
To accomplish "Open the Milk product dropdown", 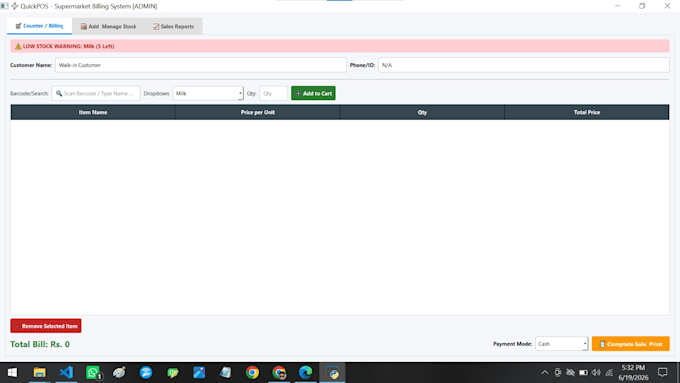I will click(x=208, y=93).
